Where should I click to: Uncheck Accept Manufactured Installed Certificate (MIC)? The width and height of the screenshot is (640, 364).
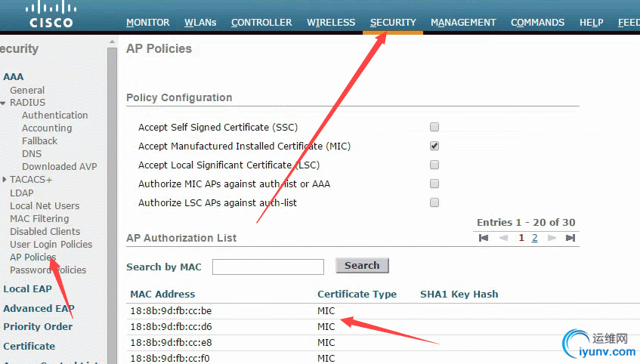(434, 146)
